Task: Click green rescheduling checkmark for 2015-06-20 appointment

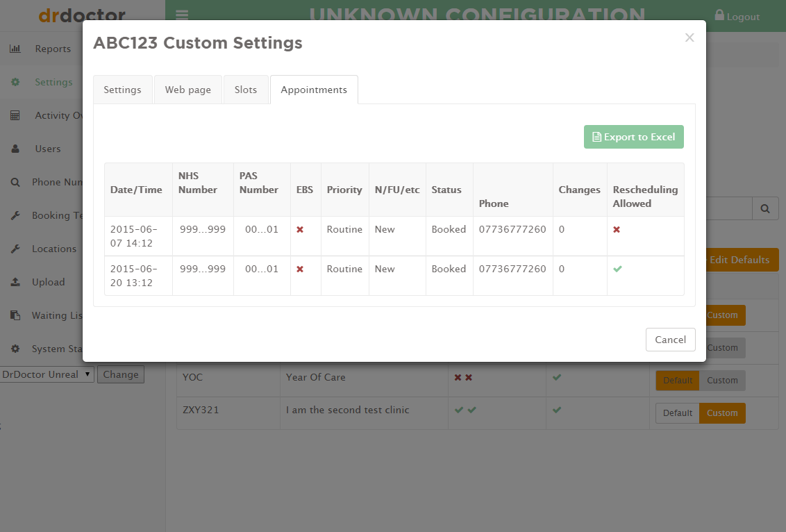Action: point(617,269)
